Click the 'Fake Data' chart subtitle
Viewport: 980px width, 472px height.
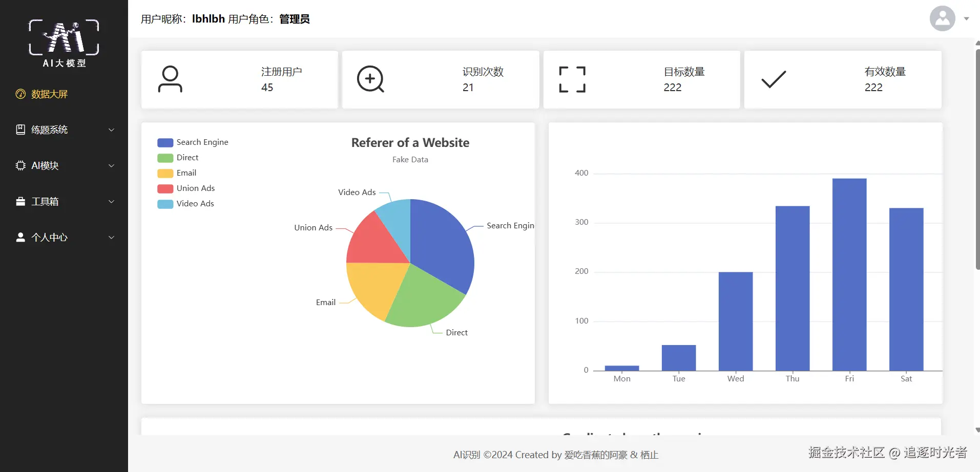pyautogui.click(x=410, y=160)
